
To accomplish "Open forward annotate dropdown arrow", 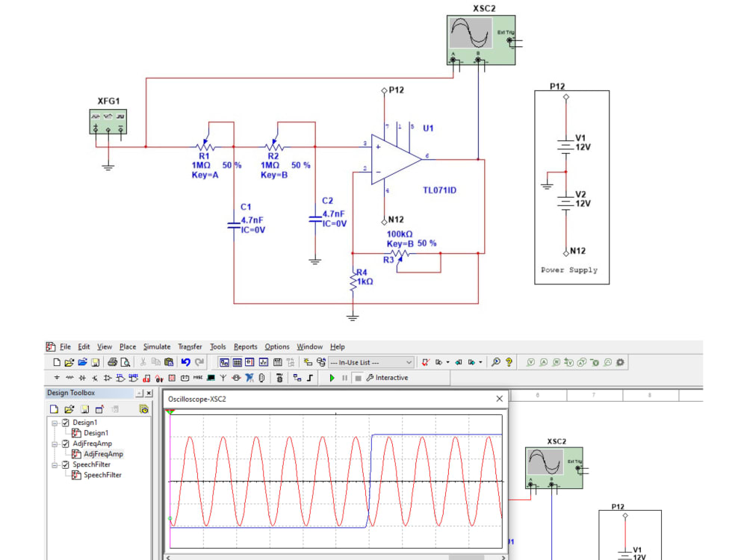I will pos(480,362).
